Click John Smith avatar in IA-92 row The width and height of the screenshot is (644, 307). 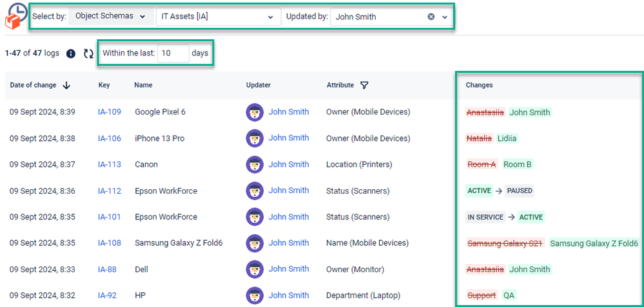coord(255,295)
